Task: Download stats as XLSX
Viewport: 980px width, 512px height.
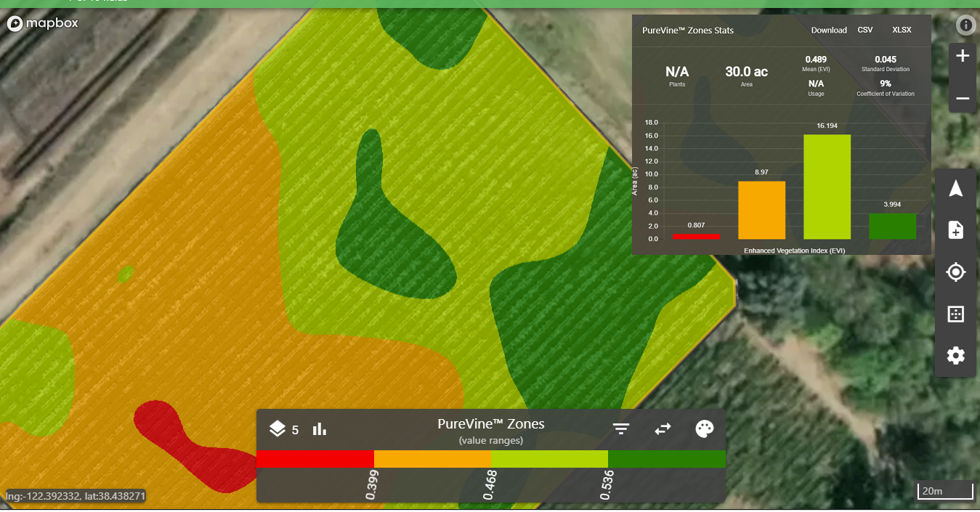Action: [x=902, y=31]
